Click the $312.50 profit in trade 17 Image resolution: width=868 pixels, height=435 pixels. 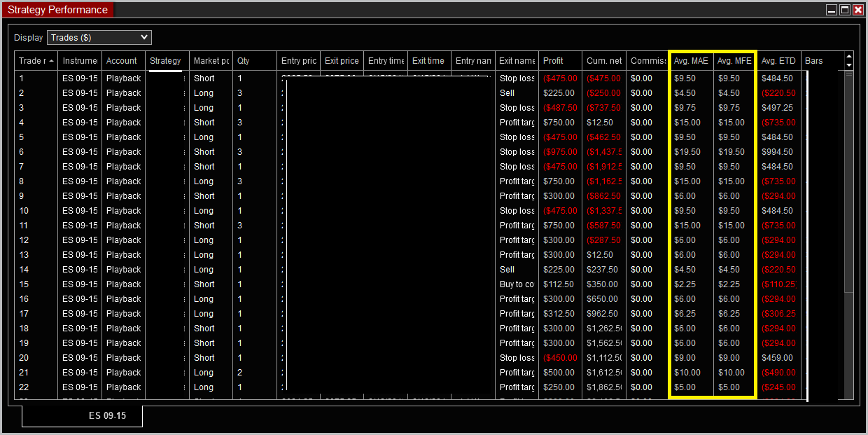pos(558,314)
